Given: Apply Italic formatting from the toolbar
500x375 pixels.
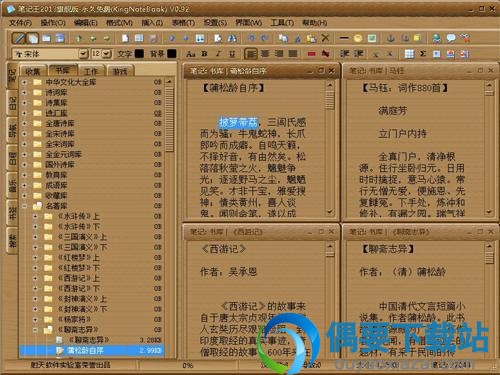Looking at the screenshot, I should click(218, 54).
